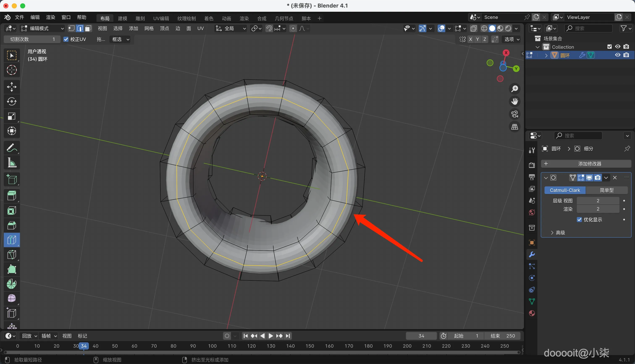Select the Bevel tool
635x364 pixels.
[12, 225]
